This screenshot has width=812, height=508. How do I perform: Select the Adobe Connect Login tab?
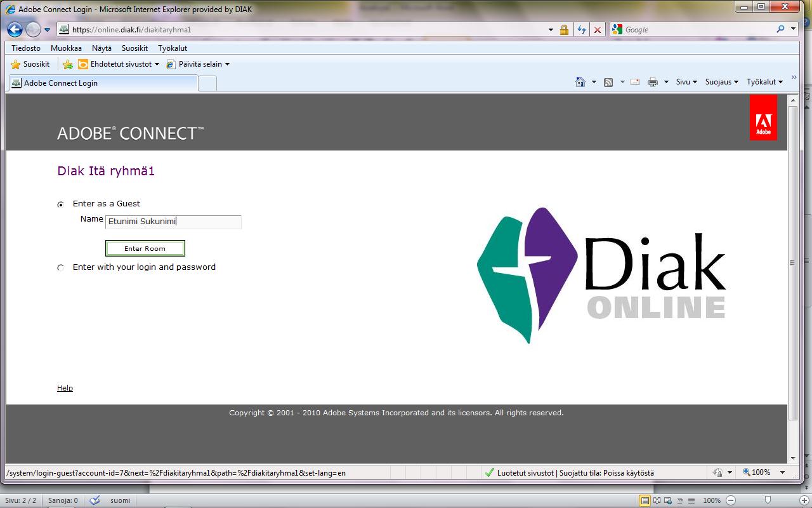(x=103, y=83)
